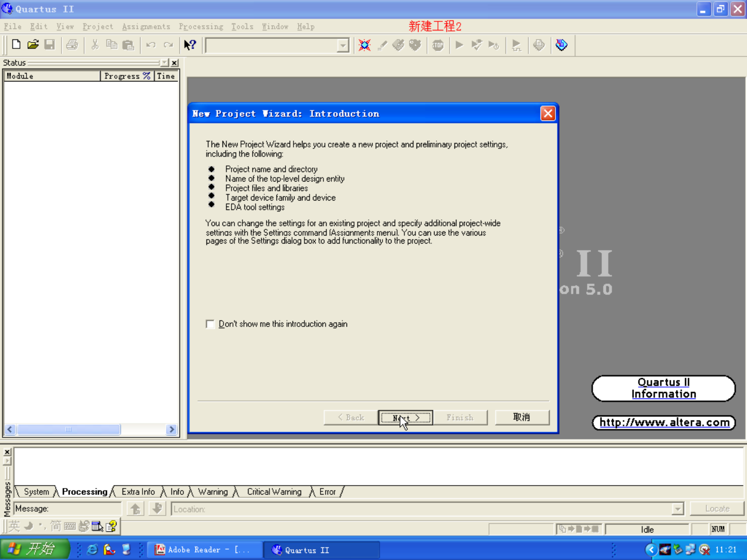
Task: Click the play icon with a clock
Action: (x=494, y=45)
